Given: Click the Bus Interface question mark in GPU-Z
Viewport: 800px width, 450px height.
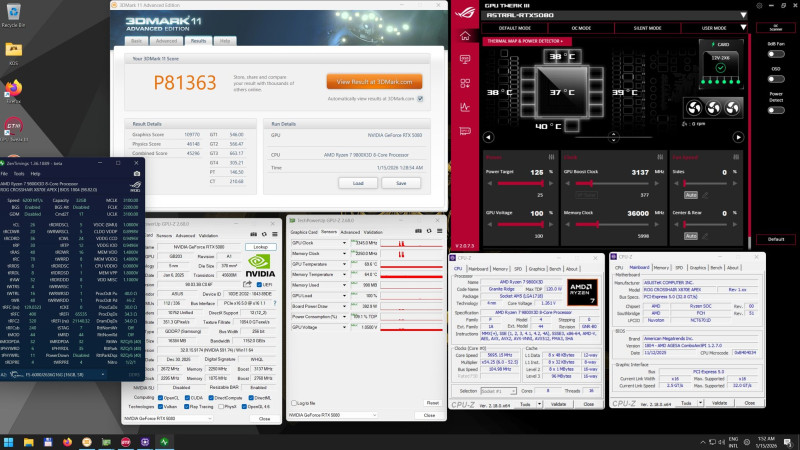Looking at the screenshot, I should click(275, 303).
